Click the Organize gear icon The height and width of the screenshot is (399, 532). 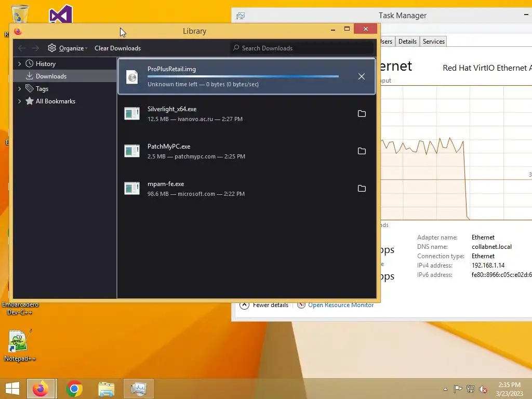51,48
